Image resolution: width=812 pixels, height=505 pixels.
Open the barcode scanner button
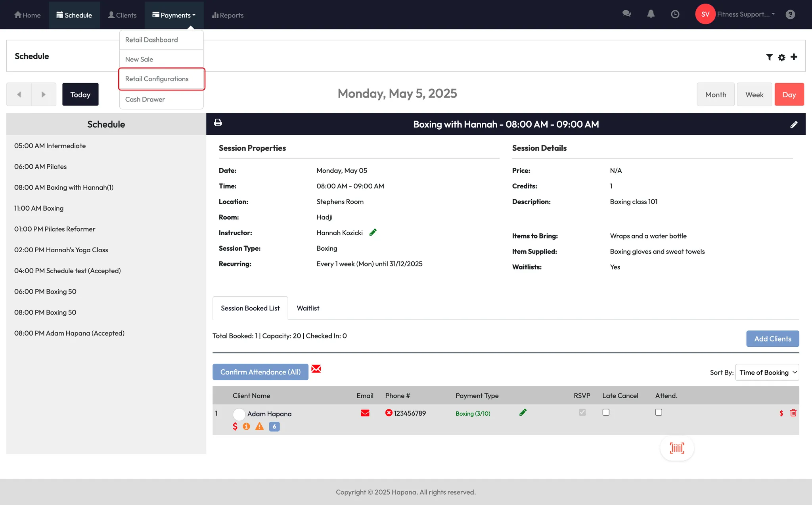[x=677, y=448]
